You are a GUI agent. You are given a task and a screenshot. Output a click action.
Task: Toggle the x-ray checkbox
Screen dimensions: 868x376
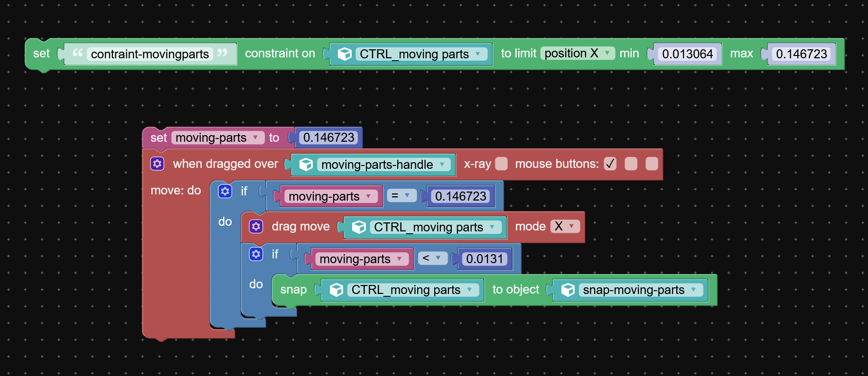pyautogui.click(x=501, y=164)
